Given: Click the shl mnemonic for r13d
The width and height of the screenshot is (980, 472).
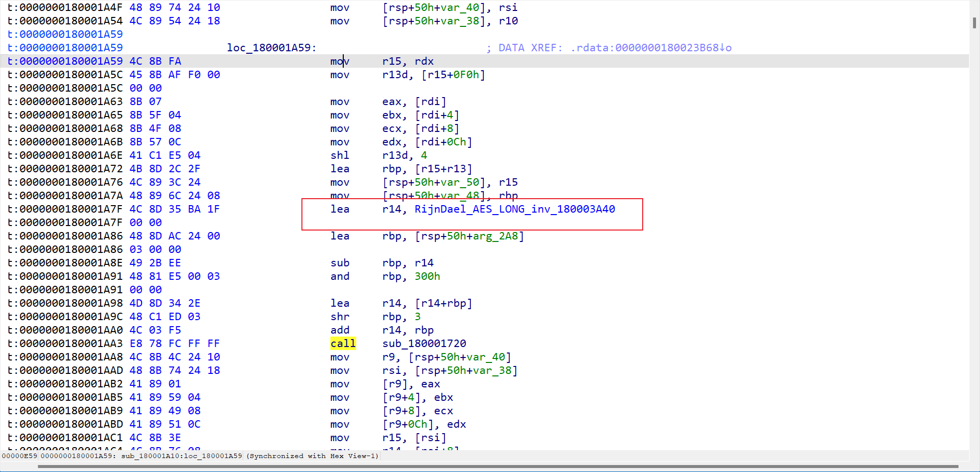Looking at the screenshot, I should [x=340, y=155].
